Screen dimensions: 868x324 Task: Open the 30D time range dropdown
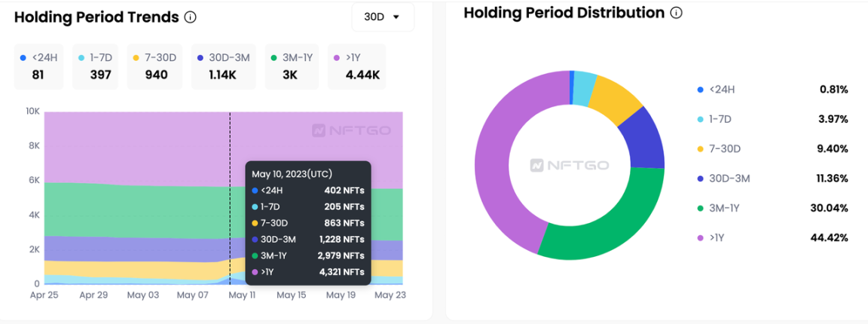pyautogui.click(x=383, y=17)
